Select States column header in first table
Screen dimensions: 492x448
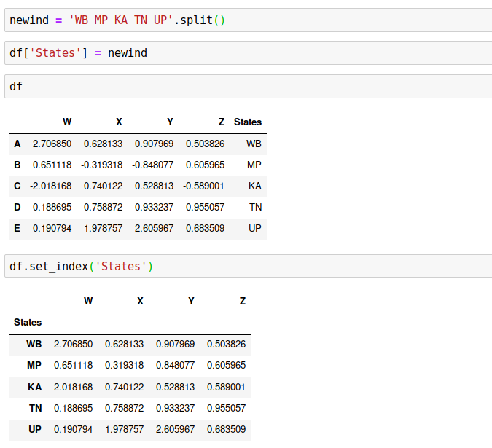[247, 122]
